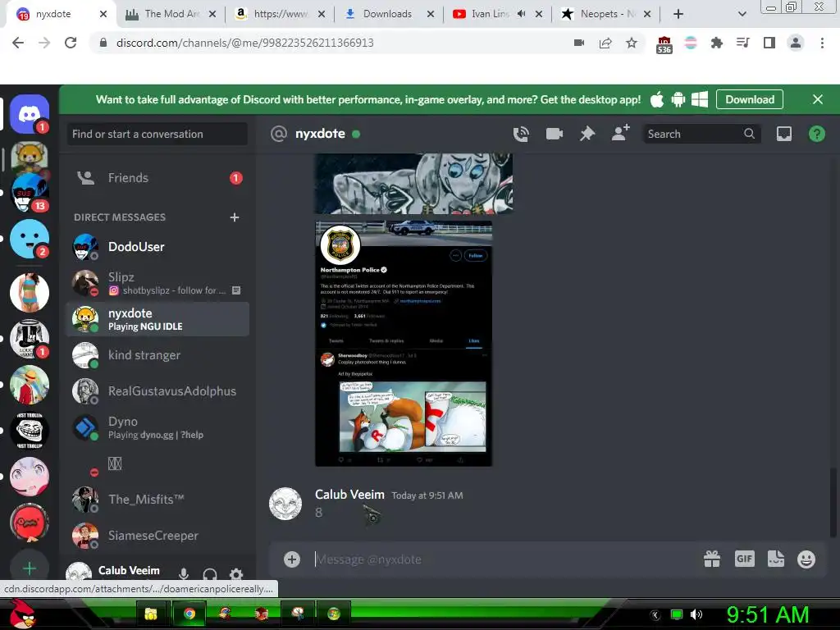
Task: Click the chat scrollbar thumb
Action: point(833,502)
